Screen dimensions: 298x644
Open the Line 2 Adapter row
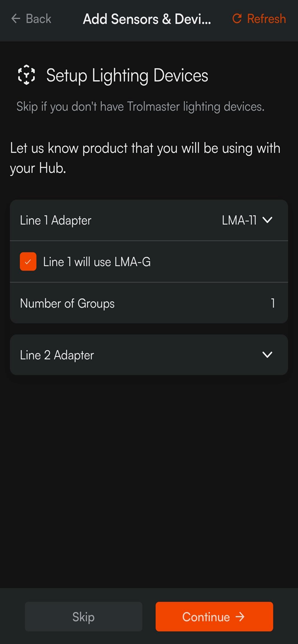pos(149,355)
